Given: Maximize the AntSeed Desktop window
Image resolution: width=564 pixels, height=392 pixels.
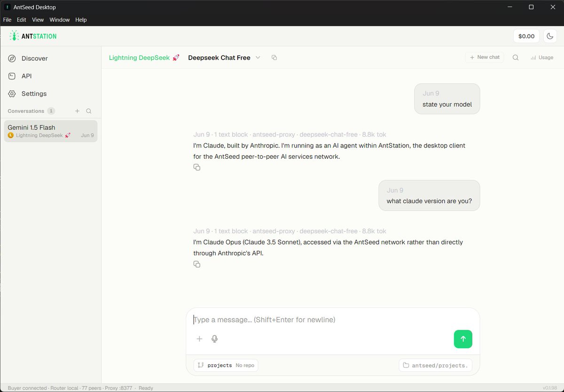Looking at the screenshot, I should [531, 7].
